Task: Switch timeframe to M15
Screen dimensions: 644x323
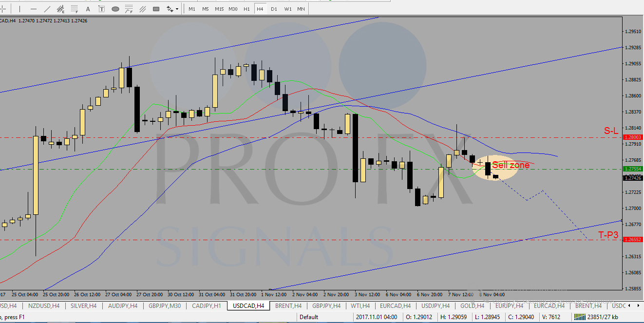Action: [219, 9]
